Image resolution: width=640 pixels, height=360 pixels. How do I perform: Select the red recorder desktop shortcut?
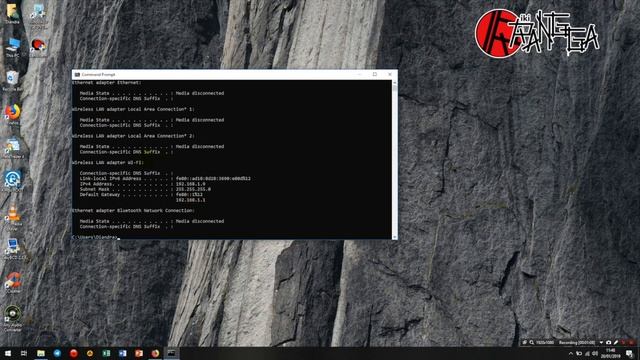click(x=38, y=46)
